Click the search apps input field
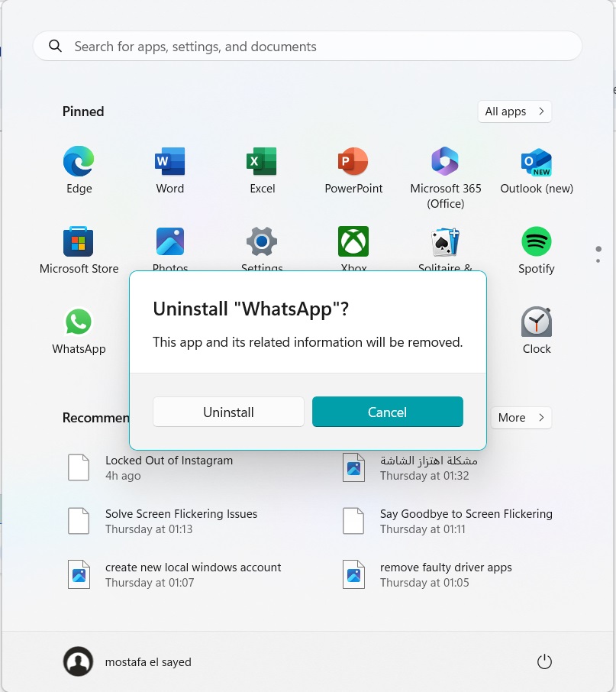This screenshot has width=616, height=692. coord(308,46)
